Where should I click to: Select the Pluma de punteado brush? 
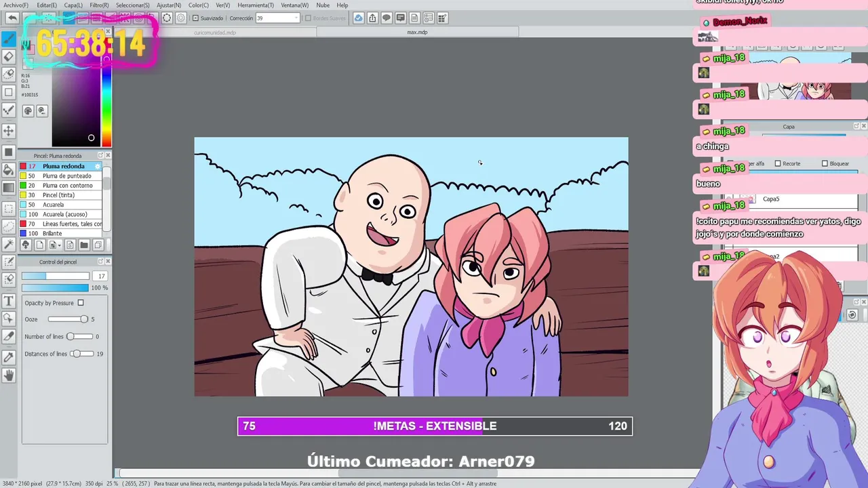pos(61,176)
